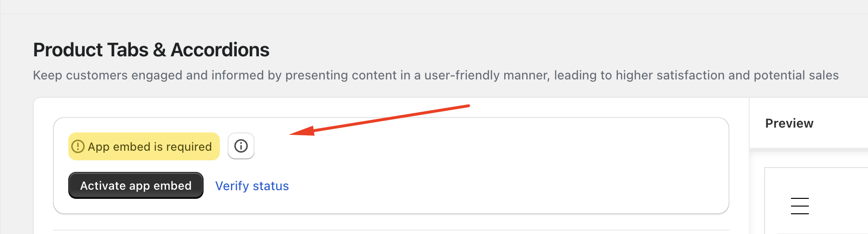Click the warning exclamation icon in yellow badge
Viewport: 868px width, 234px height.
pos(78,146)
